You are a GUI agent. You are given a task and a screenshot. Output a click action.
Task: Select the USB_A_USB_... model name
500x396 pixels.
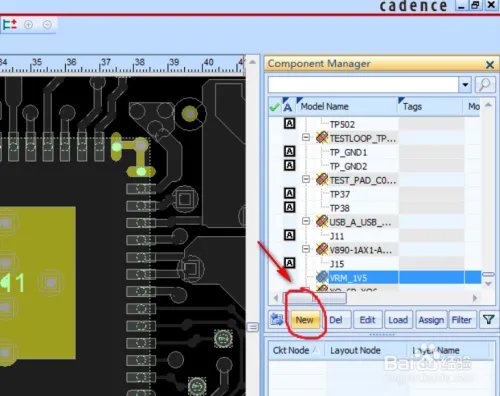pyautogui.click(x=360, y=222)
